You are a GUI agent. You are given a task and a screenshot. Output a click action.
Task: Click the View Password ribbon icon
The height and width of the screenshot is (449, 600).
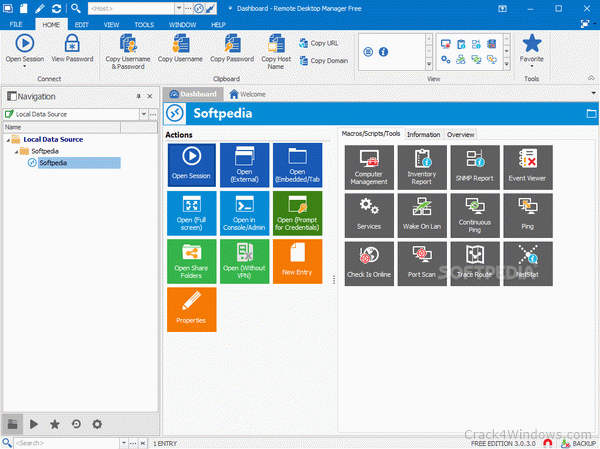72,49
